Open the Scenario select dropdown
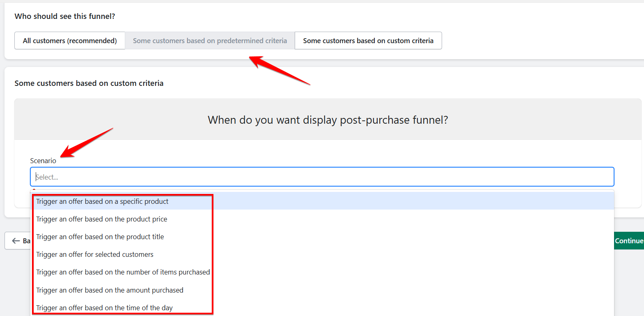Viewport: 644px width, 316px height. [x=322, y=177]
